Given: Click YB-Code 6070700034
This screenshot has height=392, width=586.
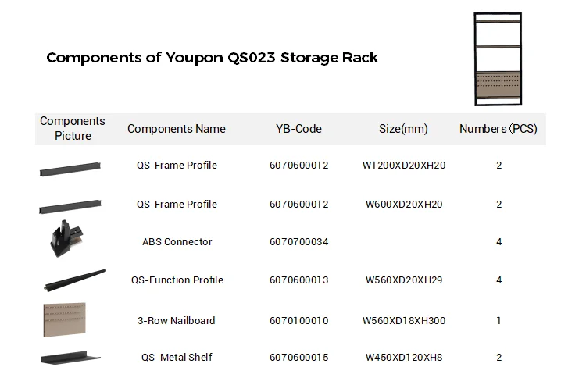Looking at the screenshot, I should (x=298, y=242).
